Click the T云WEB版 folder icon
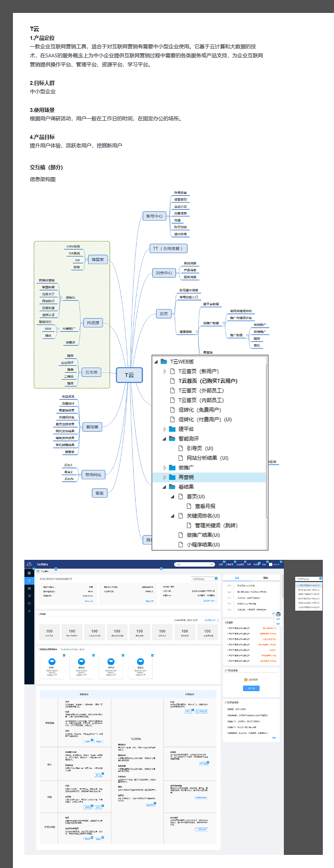The image size is (334, 868). 164,361
